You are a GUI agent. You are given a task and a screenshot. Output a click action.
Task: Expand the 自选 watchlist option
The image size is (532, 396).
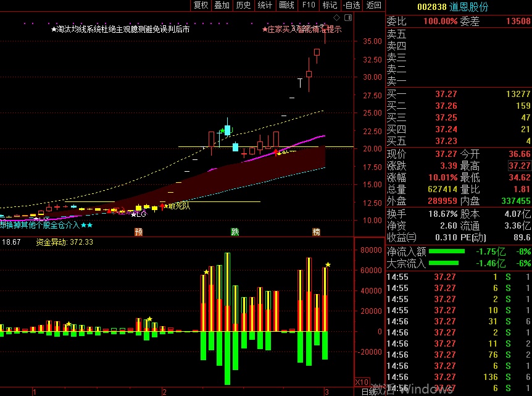coord(351,5)
